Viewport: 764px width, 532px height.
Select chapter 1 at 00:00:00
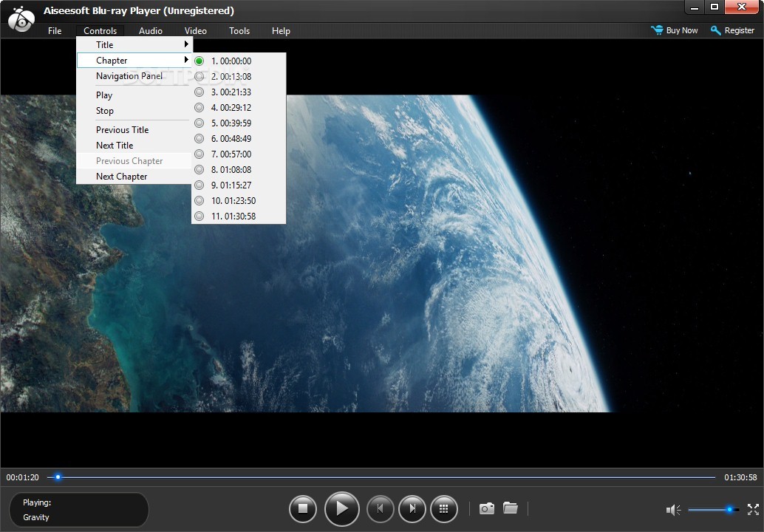(238, 61)
